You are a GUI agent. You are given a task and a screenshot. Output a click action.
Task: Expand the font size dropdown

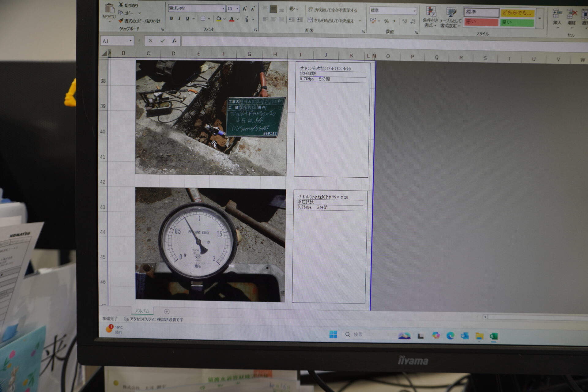click(x=237, y=9)
